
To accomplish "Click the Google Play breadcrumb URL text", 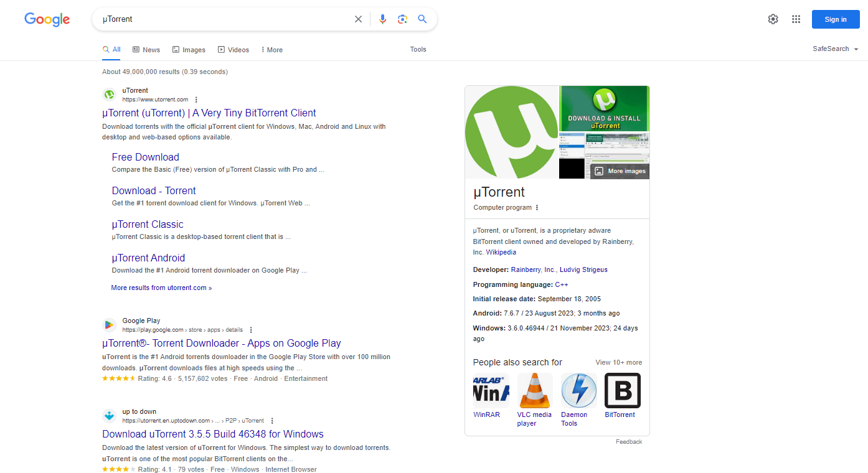I will [182, 330].
